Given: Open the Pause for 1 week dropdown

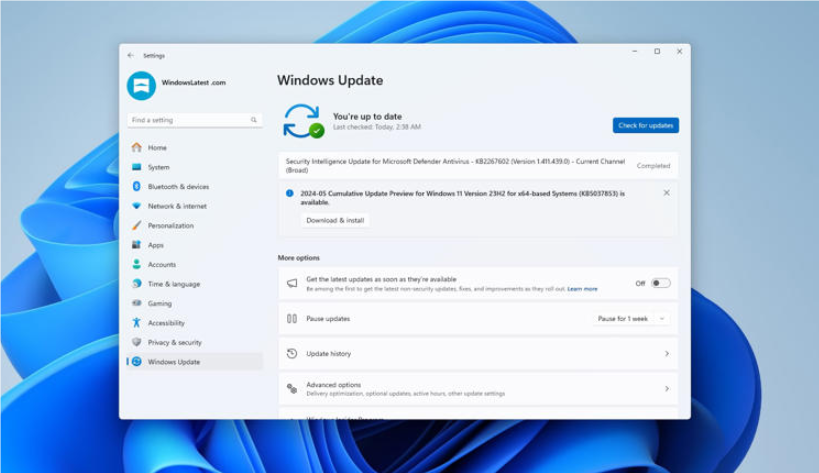Looking at the screenshot, I should point(631,318).
